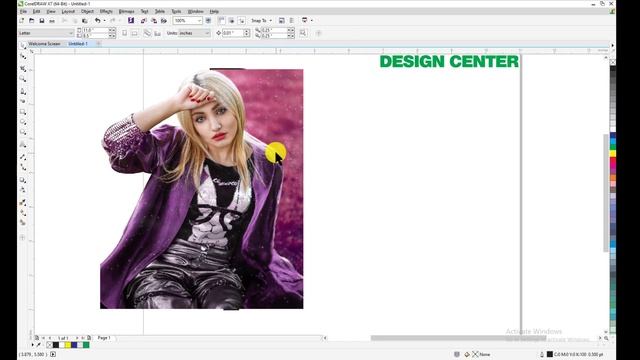Screen dimensions: 640x360
Task: Select the Transparency tool
Action: (23, 190)
